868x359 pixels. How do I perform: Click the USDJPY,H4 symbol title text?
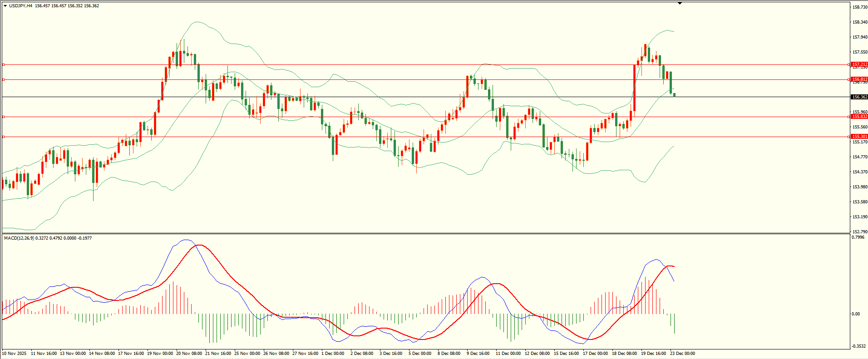[x=20, y=6]
